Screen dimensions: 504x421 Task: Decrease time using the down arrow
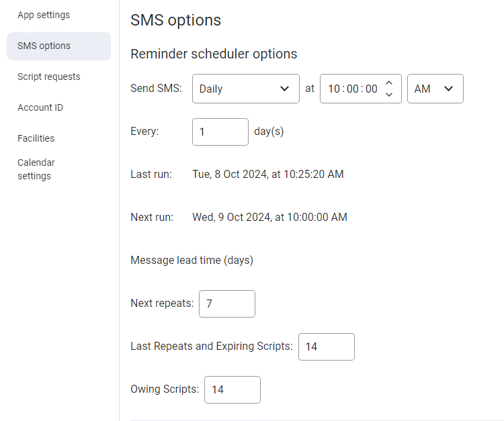point(389,95)
